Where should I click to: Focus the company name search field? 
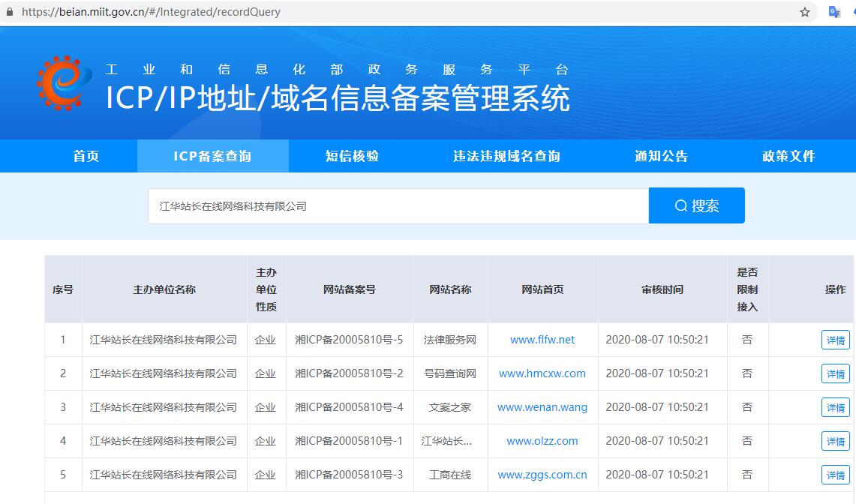(398, 205)
